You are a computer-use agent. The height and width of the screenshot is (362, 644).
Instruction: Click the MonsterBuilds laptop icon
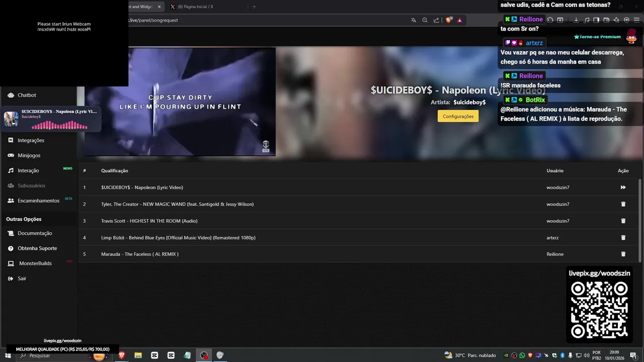[x=11, y=263]
